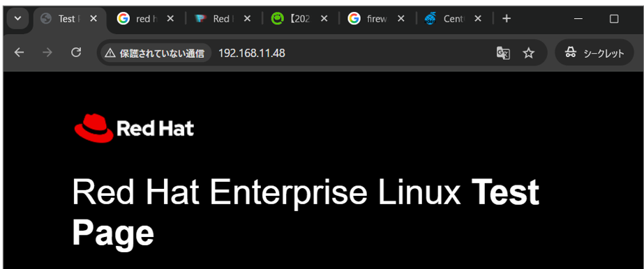Image resolution: width=644 pixels, height=269 pixels.
Task: Click the green favicon on 【202 tab
Action: tap(278, 18)
